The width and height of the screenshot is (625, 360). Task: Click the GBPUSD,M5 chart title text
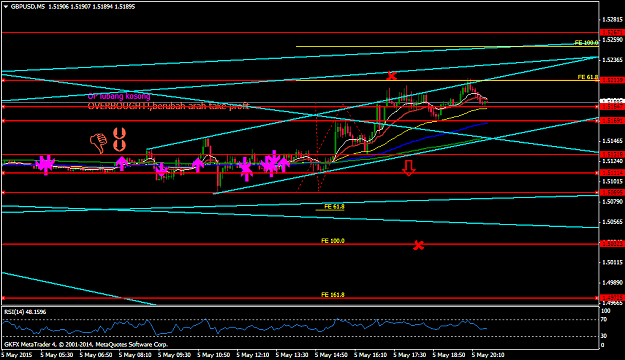point(28,7)
